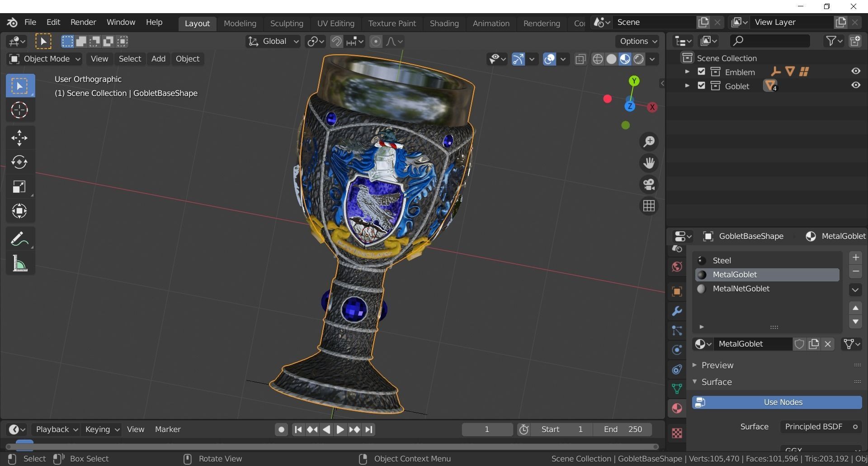Unlink MetalGoblet material X icon
The image size is (868, 466).
(828, 344)
